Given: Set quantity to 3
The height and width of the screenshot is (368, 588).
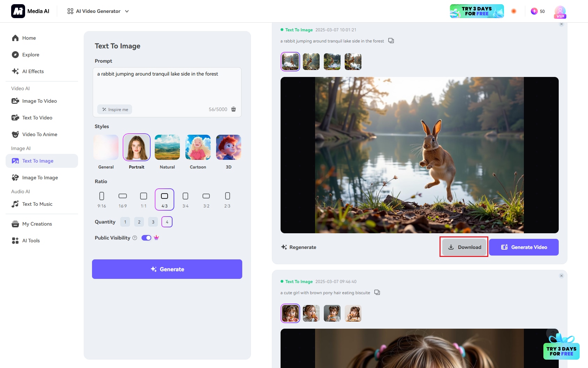Looking at the screenshot, I should [153, 222].
